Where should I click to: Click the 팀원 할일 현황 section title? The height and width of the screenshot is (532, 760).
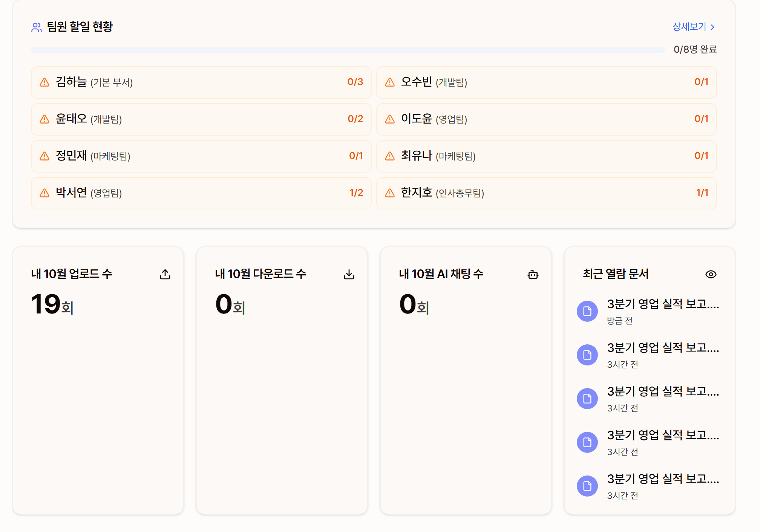(x=80, y=27)
